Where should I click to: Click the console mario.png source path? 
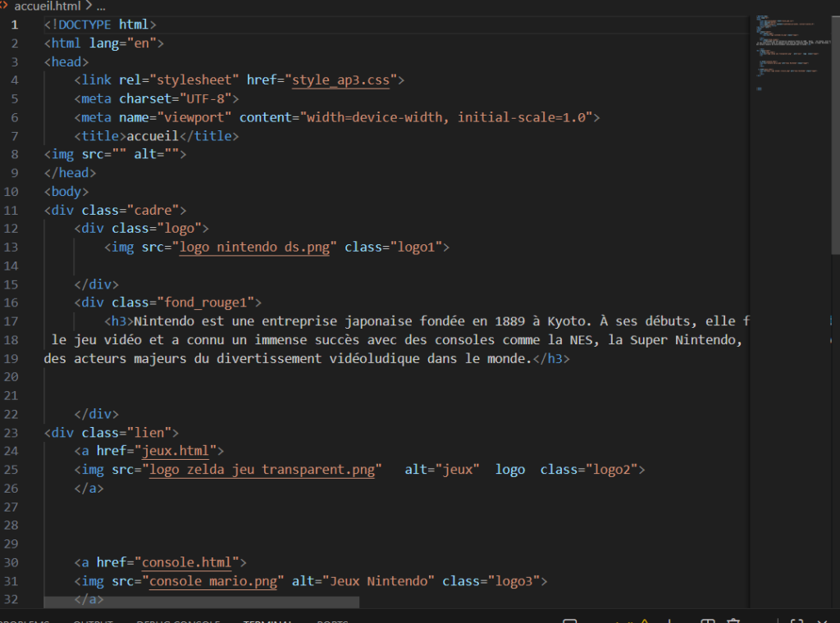click(213, 581)
